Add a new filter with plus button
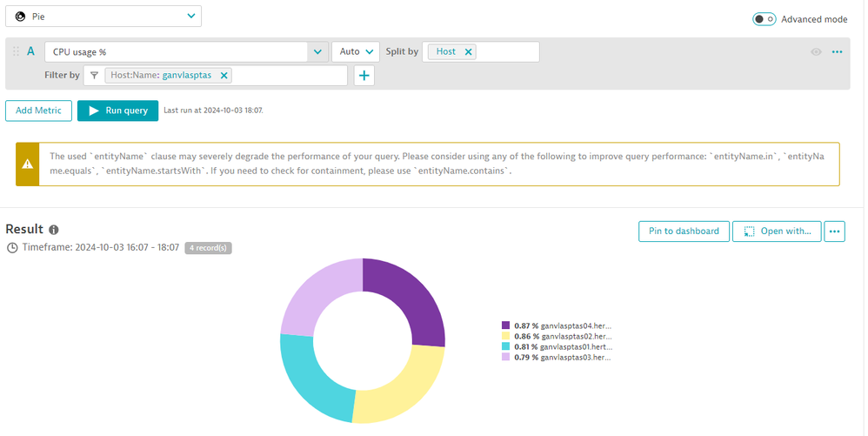This screenshot has width=868, height=436. point(364,76)
